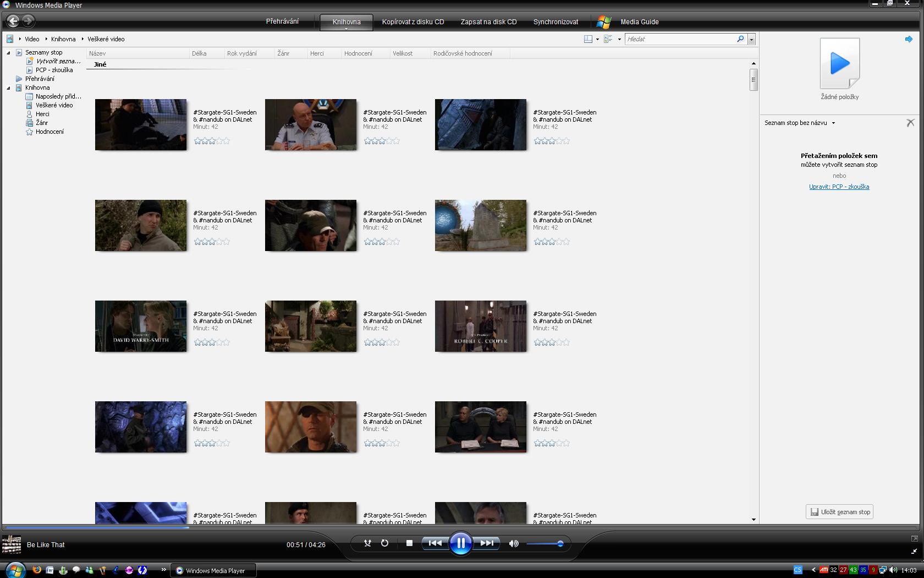Click the Windows logo Media Guide icon
924x578 pixels.
[x=604, y=22]
